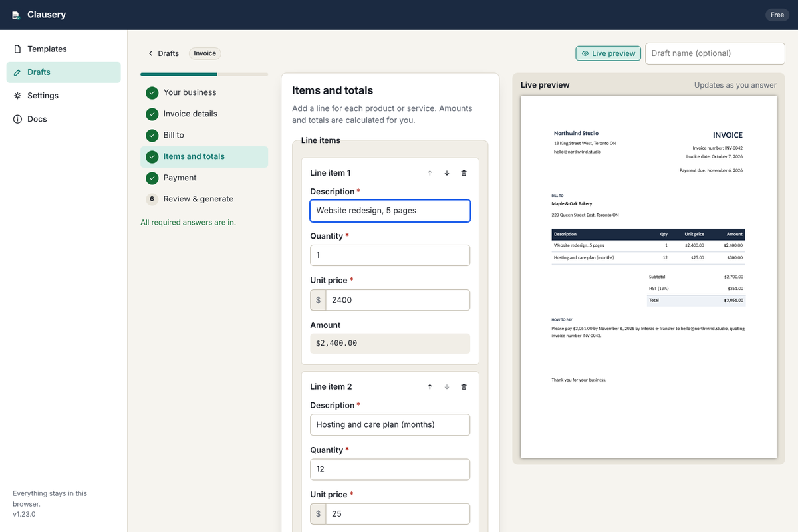Click the 'Live preview' panel title
The height and width of the screenshot is (532, 798).
[x=545, y=85]
